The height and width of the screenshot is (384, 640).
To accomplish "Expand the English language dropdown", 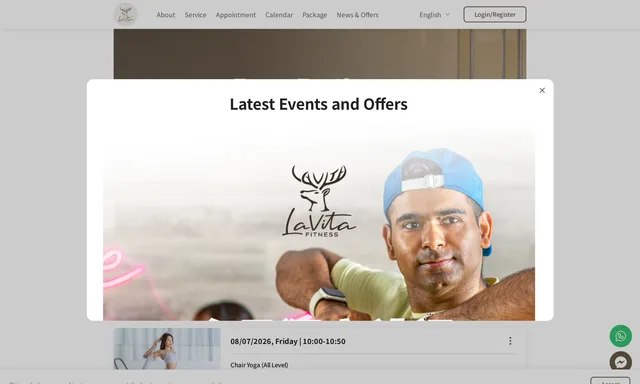I will [434, 15].
